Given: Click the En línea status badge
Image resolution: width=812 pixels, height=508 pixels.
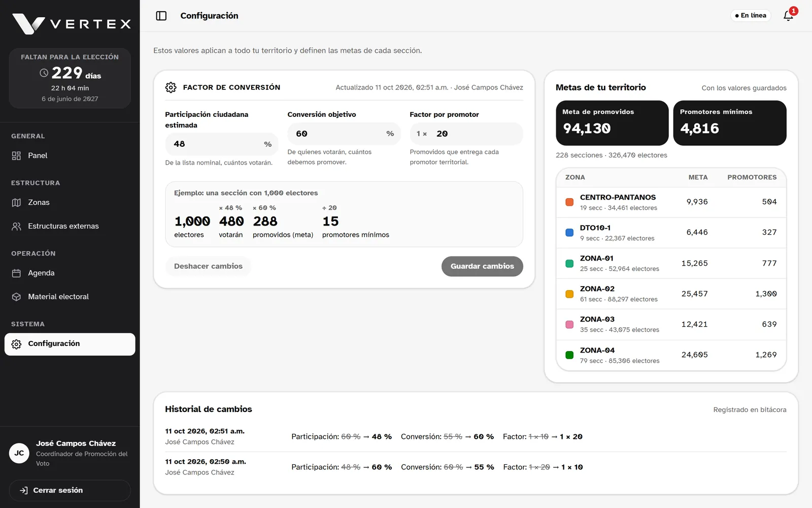Looking at the screenshot, I should [x=751, y=16].
